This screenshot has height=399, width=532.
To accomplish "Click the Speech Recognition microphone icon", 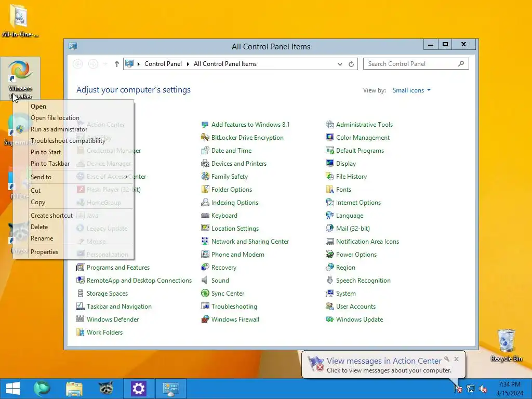I will point(330,280).
